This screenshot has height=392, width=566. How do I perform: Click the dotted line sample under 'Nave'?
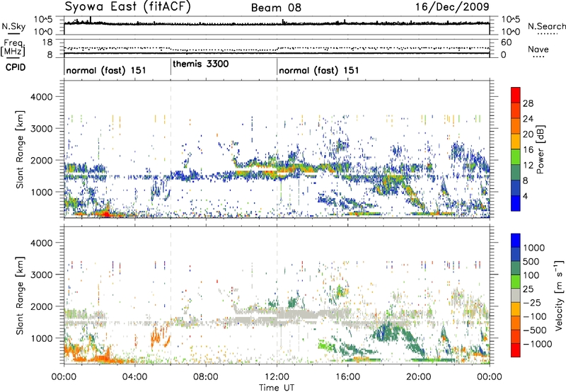click(538, 57)
